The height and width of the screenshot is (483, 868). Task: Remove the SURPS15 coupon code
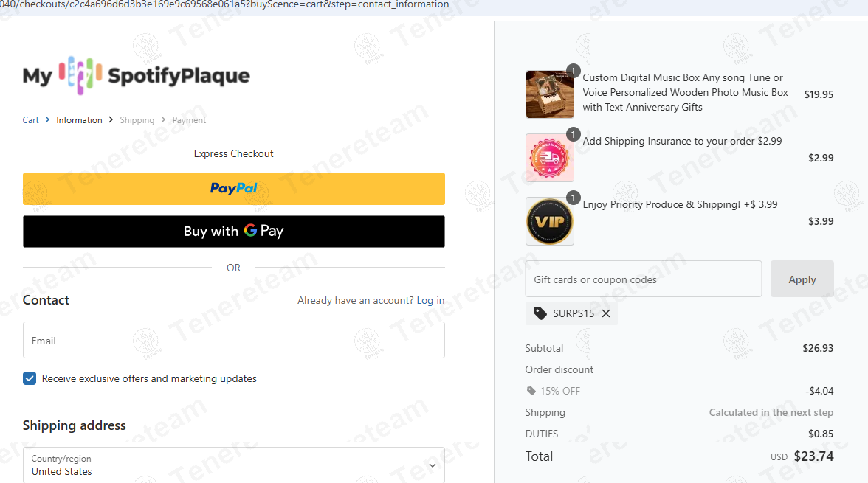606,313
